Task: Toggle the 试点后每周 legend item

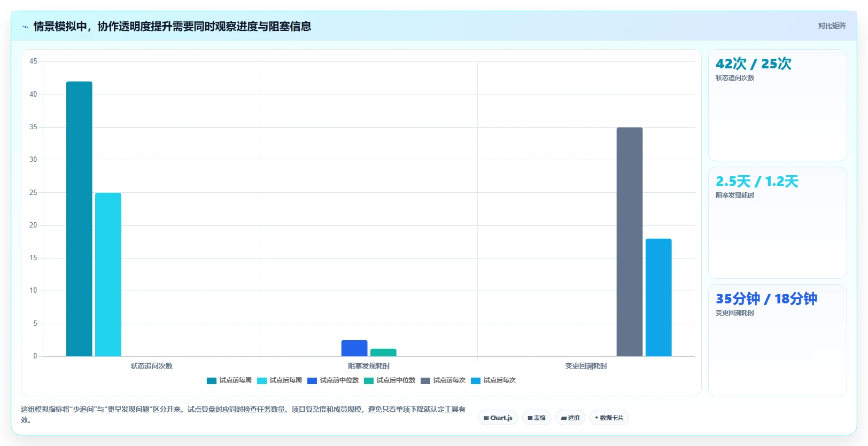Action: pyautogui.click(x=280, y=380)
